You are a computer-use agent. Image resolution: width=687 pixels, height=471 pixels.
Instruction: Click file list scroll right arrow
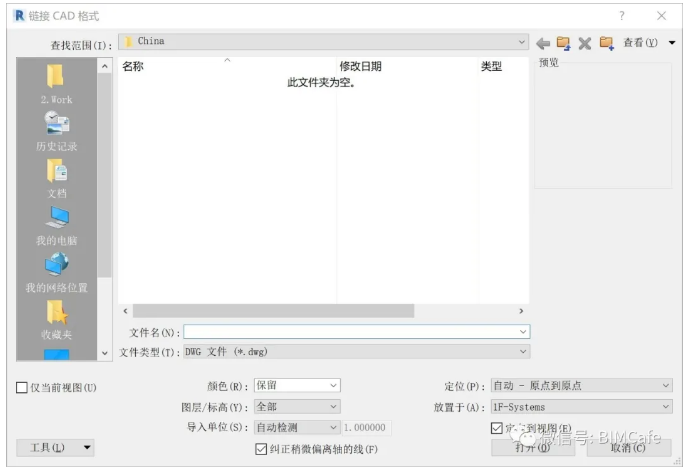(521, 311)
